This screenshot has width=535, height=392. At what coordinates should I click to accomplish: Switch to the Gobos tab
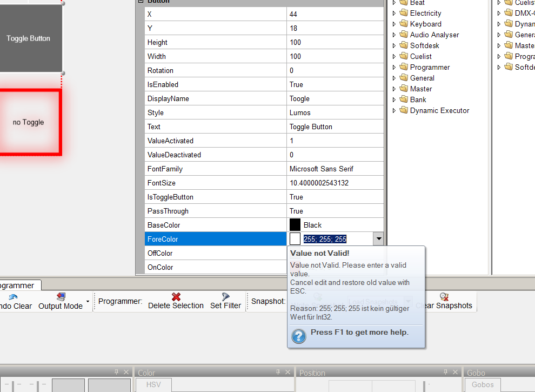(x=483, y=384)
